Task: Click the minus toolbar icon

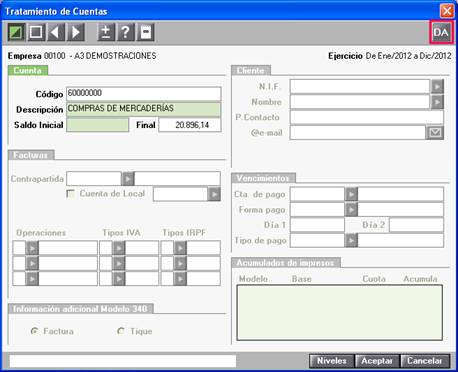Action: click(146, 32)
